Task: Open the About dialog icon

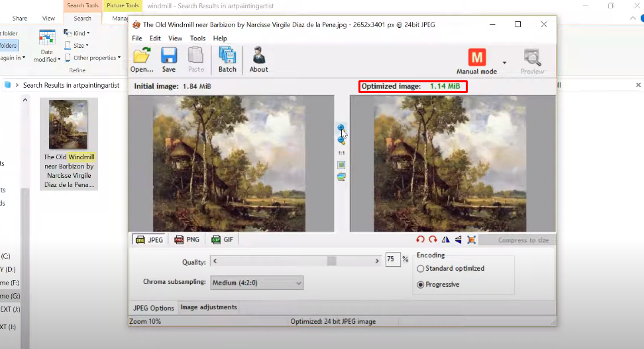Action: [259, 56]
